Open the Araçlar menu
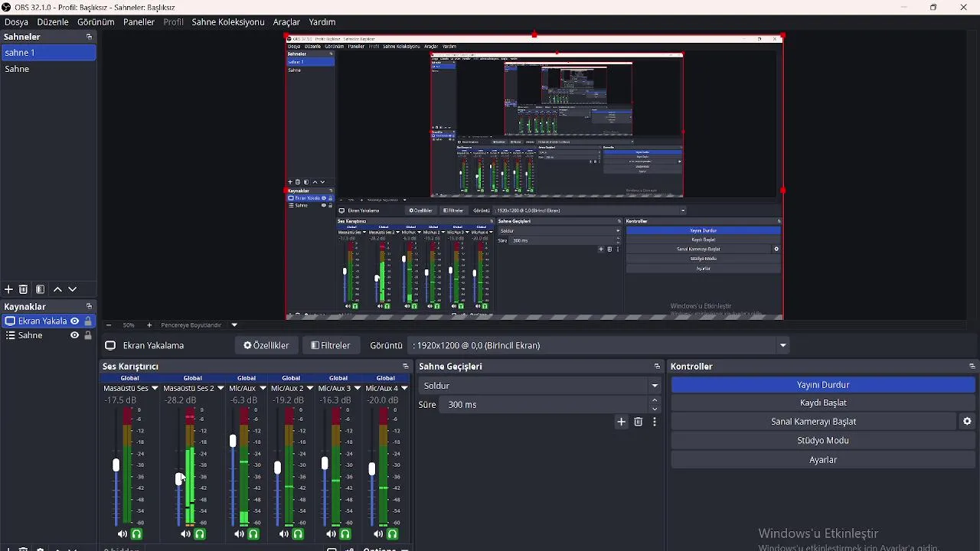The image size is (980, 551). (x=286, y=22)
